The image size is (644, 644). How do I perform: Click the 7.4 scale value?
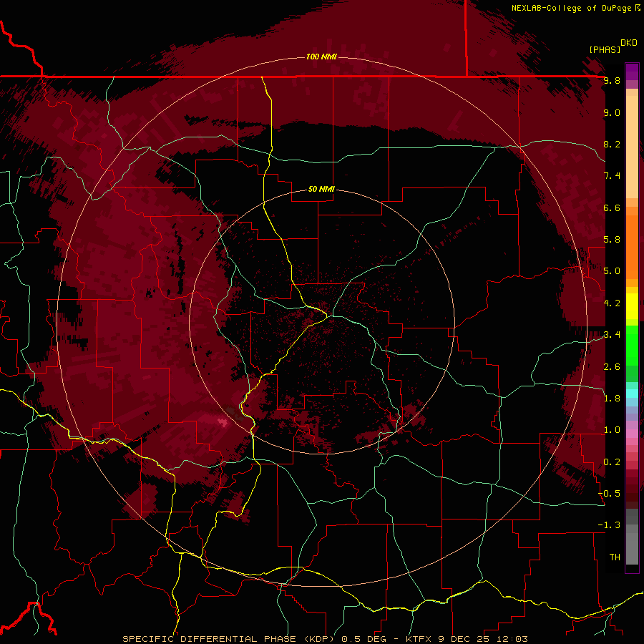(x=612, y=176)
